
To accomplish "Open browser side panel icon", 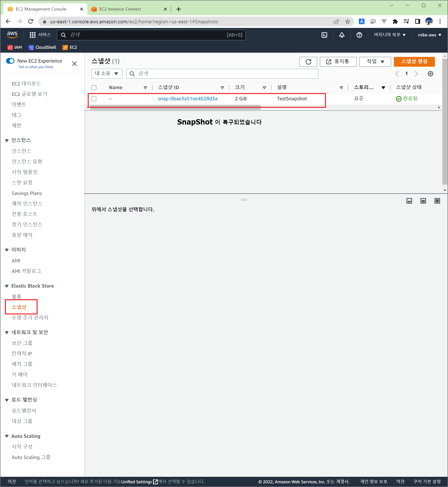I will (417, 21).
